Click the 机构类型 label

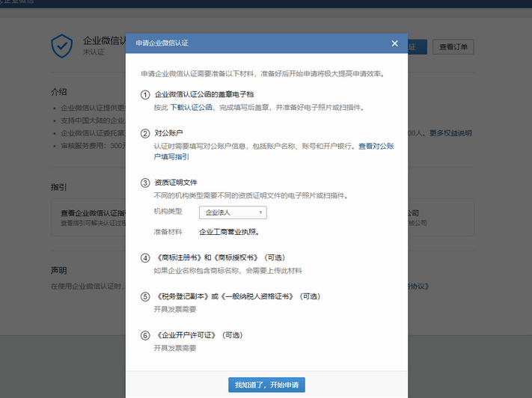coord(168,211)
